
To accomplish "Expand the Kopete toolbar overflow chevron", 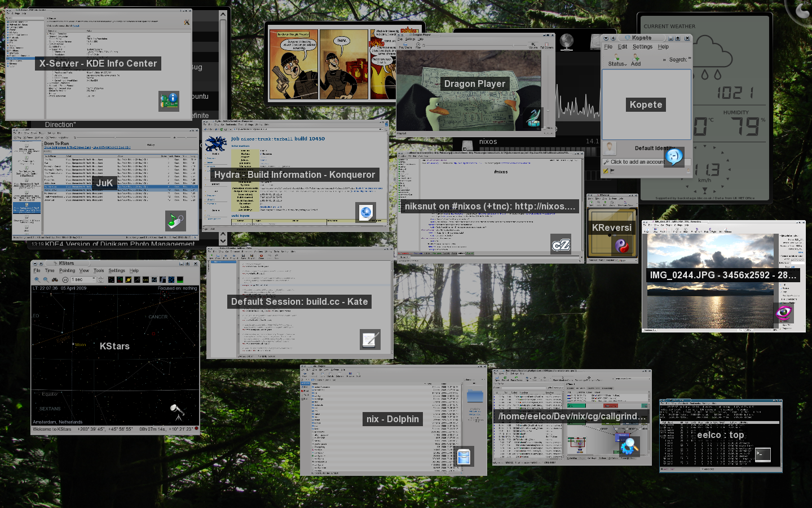I will point(689,58).
